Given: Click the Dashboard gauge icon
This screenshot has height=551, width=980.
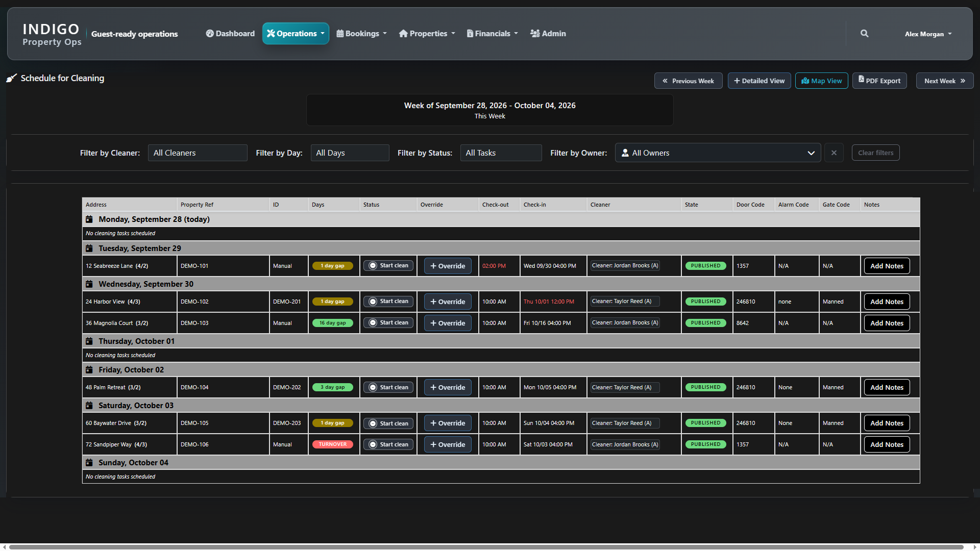Looking at the screenshot, I should 210,34.
